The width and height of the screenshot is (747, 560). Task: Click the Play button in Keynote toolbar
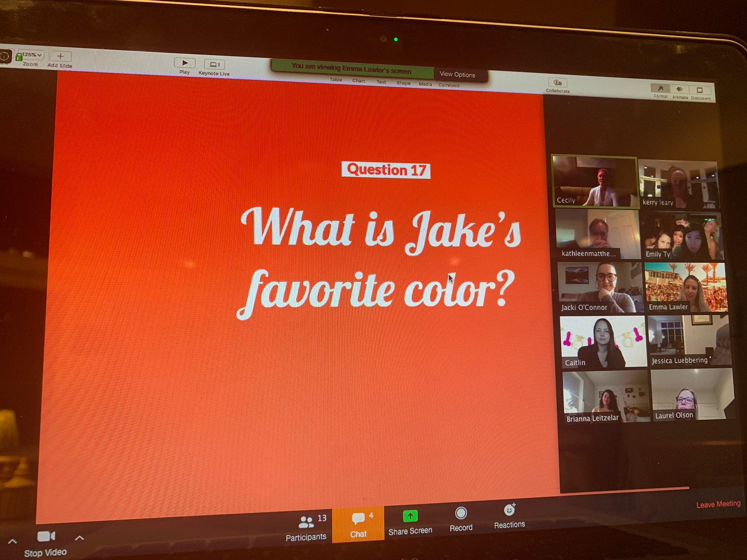pyautogui.click(x=185, y=63)
